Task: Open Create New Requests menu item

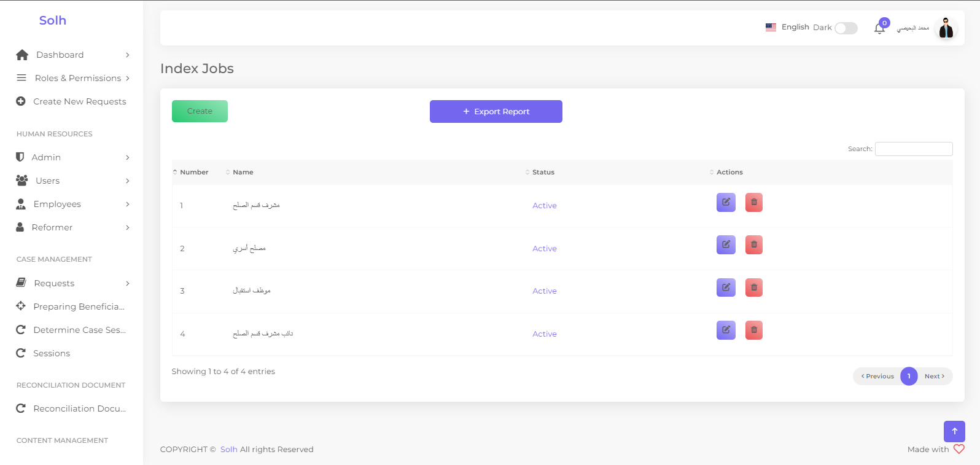Action: tap(79, 101)
